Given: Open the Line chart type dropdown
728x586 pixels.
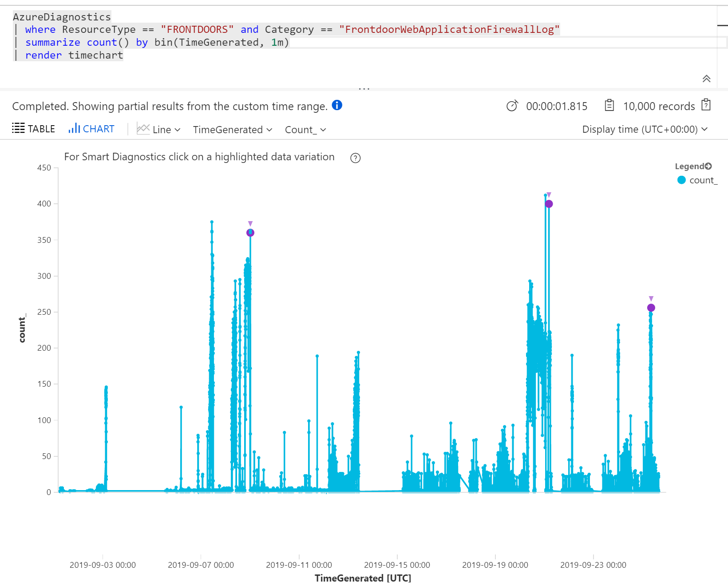Looking at the screenshot, I should pyautogui.click(x=167, y=129).
